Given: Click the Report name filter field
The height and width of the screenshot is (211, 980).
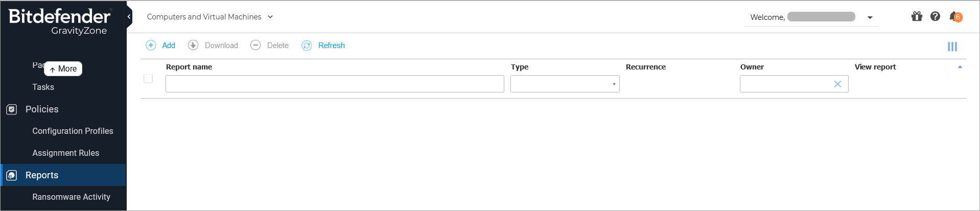Looking at the screenshot, I should [x=335, y=84].
